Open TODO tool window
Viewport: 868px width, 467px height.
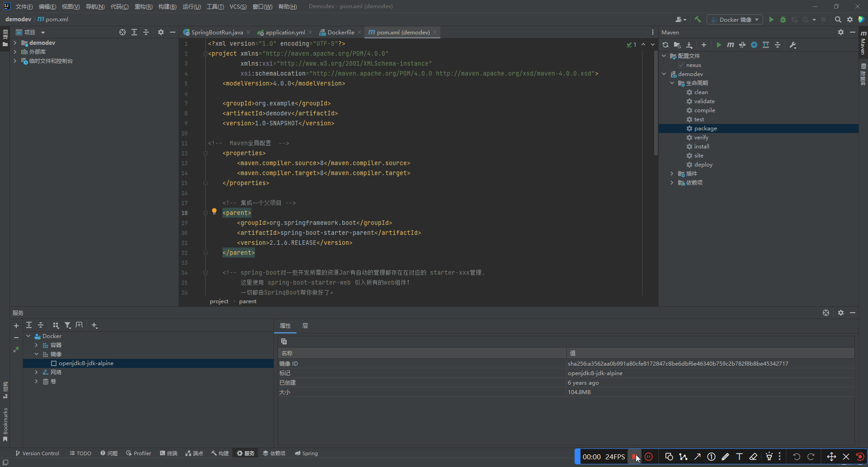[x=80, y=453]
